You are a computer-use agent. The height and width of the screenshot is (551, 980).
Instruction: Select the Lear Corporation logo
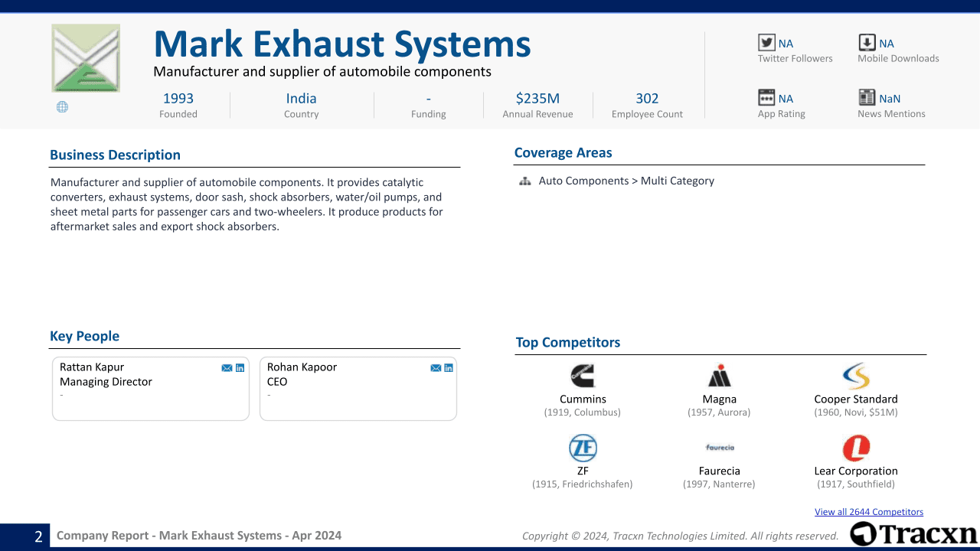[855, 448]
